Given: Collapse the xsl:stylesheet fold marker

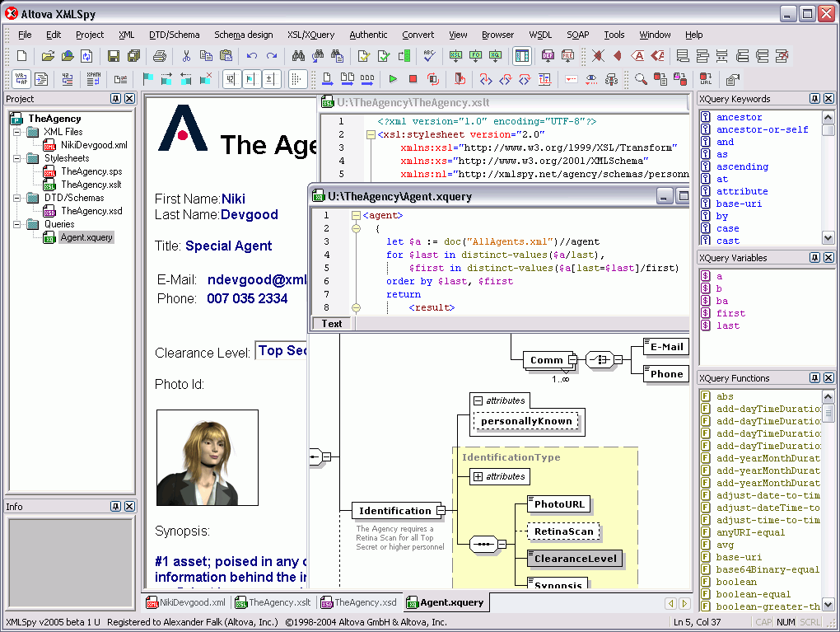Looking at the screenshot, I should pyautogui.click(x=371, y=134).
